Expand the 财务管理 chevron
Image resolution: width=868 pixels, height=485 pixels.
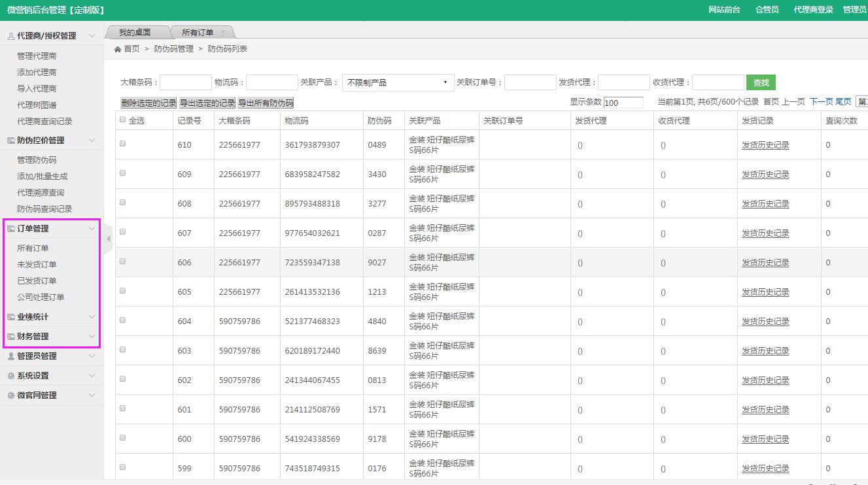(x=92, y=337)
